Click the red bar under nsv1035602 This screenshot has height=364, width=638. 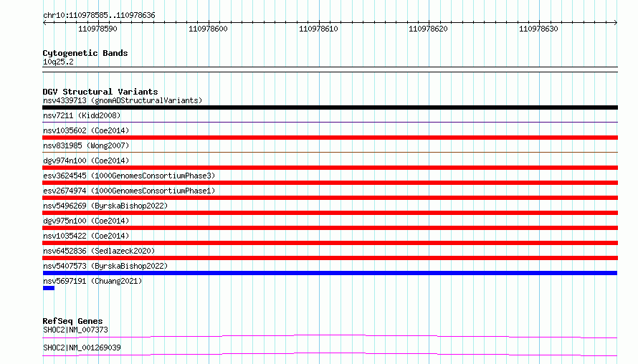tap(330, 138)
